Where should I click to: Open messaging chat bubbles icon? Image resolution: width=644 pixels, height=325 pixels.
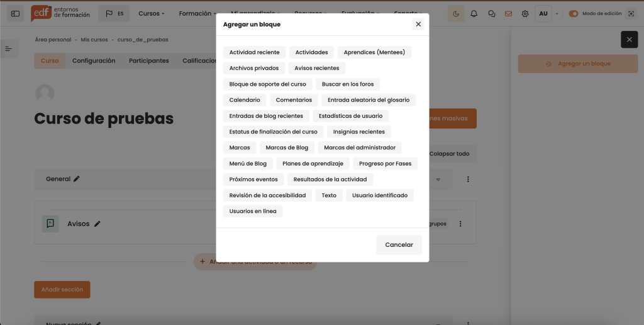[492, 14]
